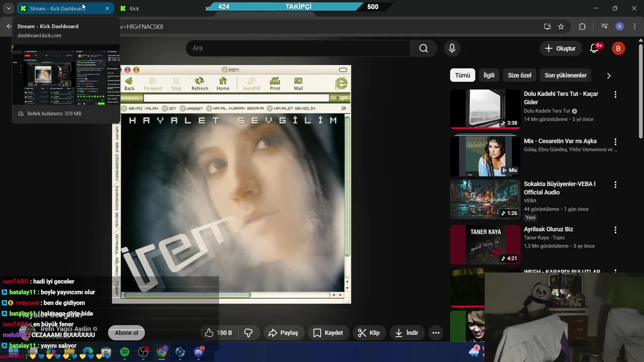Open YouTube notifications bell
This screenshot has height=362, width=644.
point(594,48)
